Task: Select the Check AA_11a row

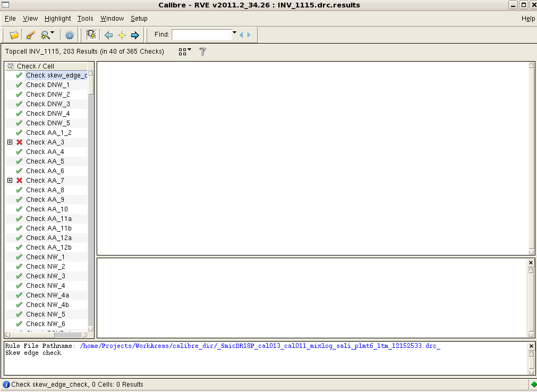Action: coord(49,219)
